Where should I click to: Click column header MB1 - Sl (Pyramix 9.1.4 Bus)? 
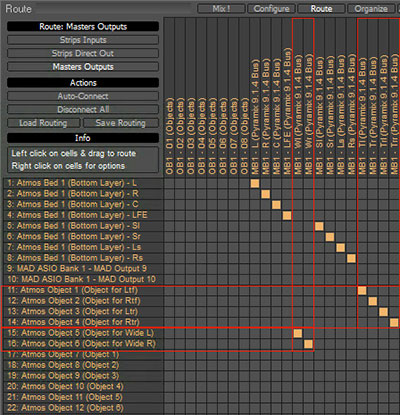pos(319,115)
